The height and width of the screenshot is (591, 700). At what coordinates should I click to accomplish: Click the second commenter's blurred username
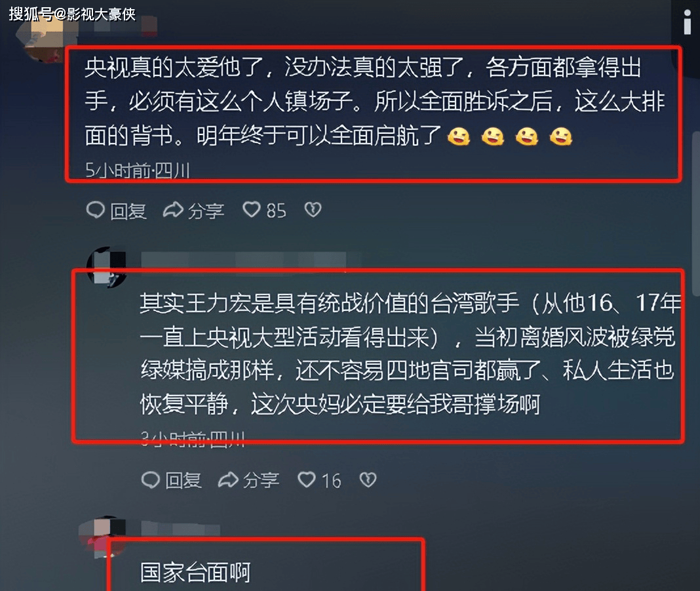click(243, 260)
